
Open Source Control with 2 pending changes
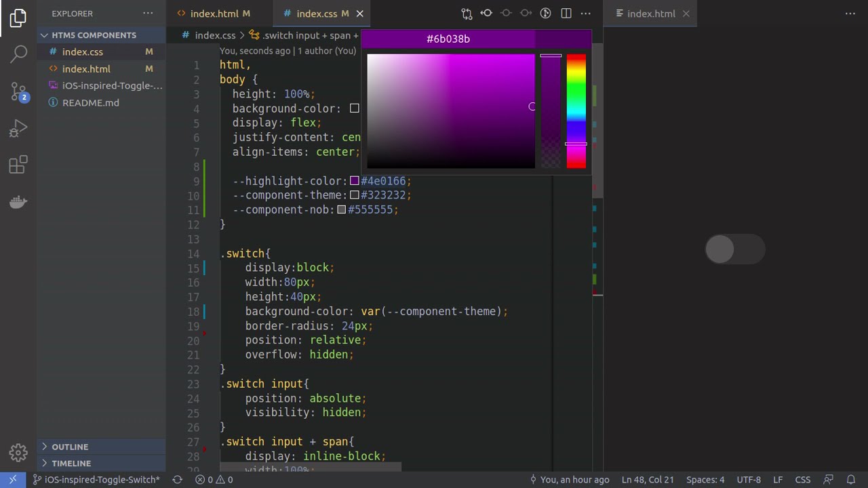[18, 91]
